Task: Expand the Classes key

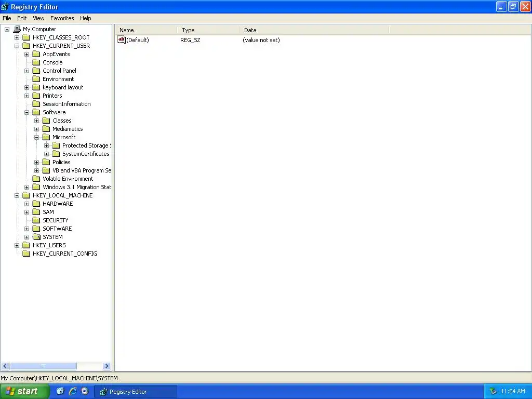Action: [x=37, y=121]
